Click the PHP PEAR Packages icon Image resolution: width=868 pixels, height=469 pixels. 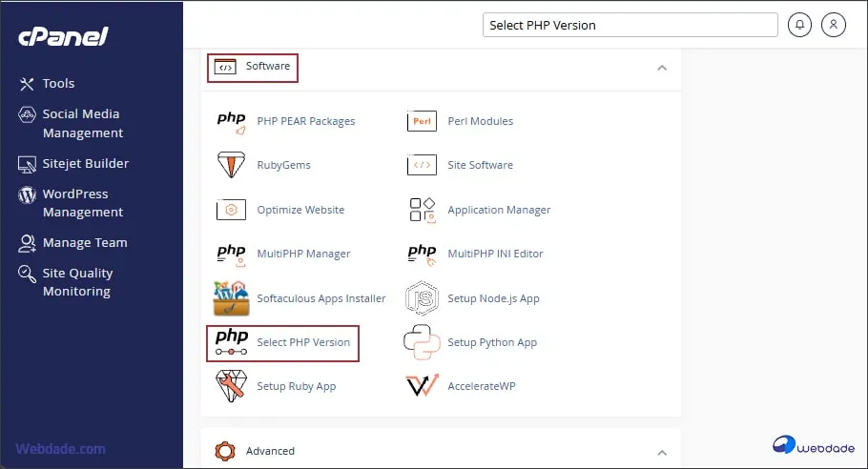click(x=231, y=121)
